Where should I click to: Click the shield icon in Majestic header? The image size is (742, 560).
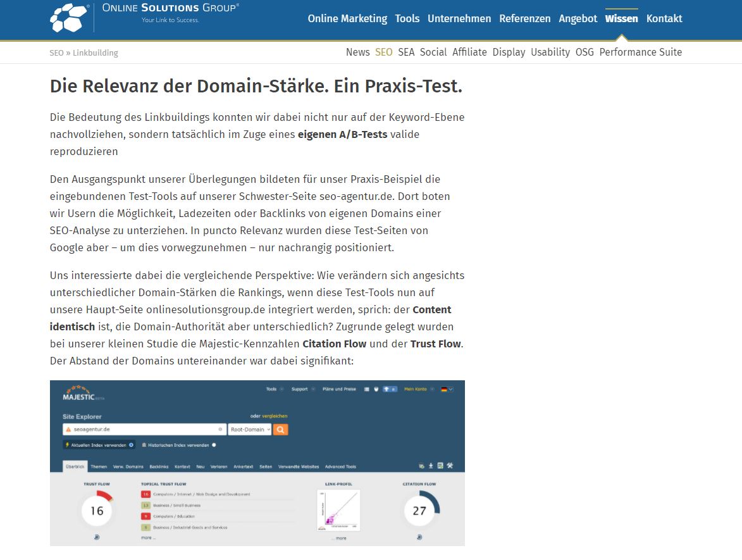pyautogui.click(x=376, y=389)
